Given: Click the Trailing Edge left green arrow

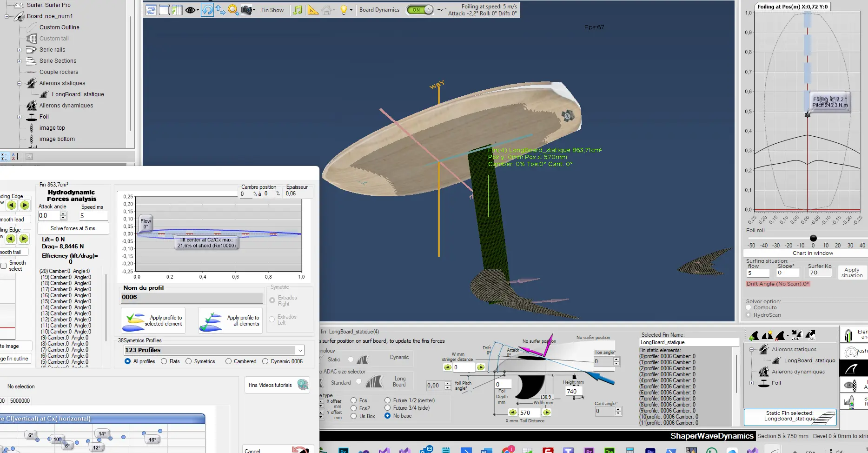Looking at the screenshot, I should click(11, 239).
